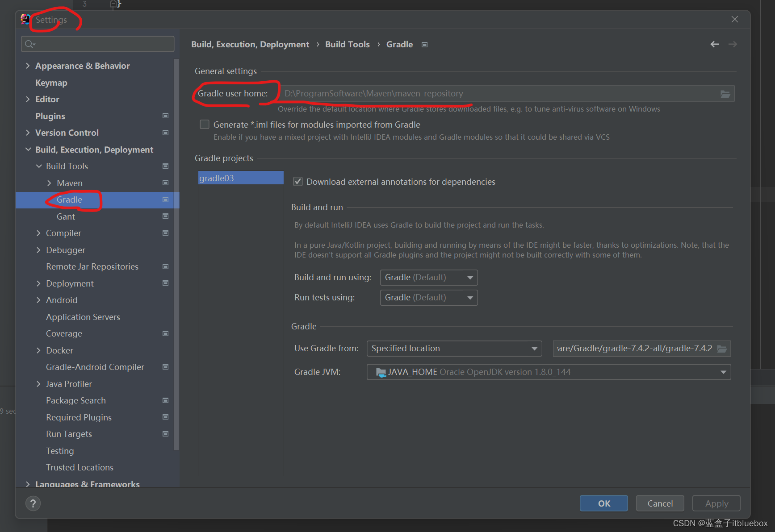The width and height of the screenshot is (775, 532).
Task: Open Application Servers settings
Action: 83,317
